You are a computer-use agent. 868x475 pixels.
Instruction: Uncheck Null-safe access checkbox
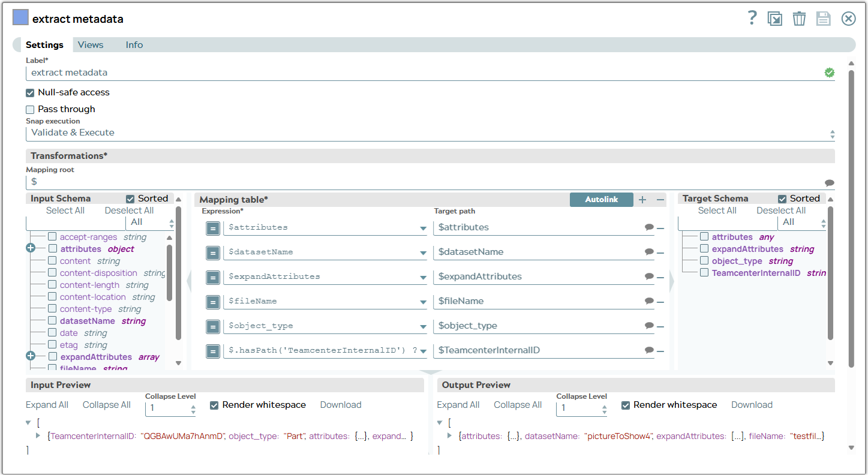30,93
